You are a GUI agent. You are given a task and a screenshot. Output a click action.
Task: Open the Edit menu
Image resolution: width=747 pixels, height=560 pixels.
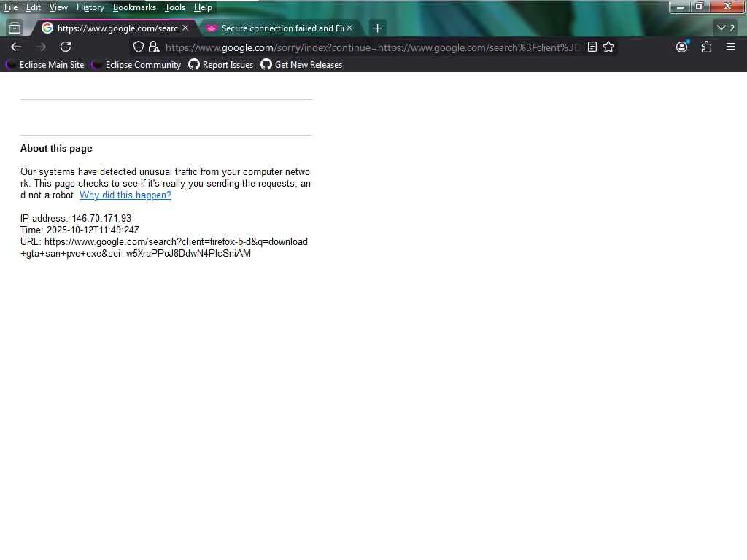point(34,7)
